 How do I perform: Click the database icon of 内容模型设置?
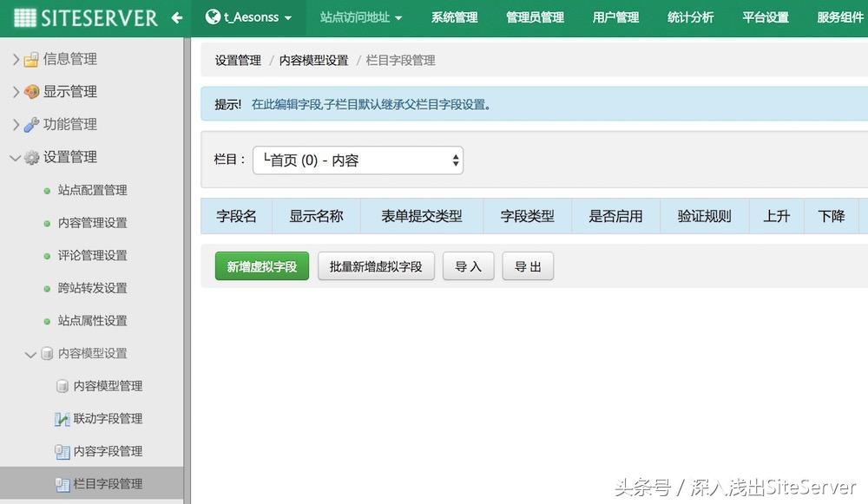[48, 354]
